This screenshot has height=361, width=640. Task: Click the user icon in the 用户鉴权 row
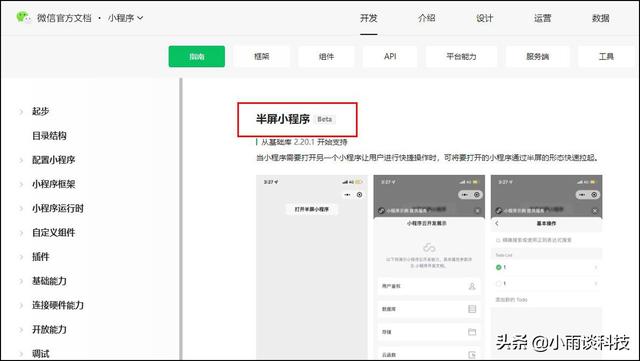[472, 286]
